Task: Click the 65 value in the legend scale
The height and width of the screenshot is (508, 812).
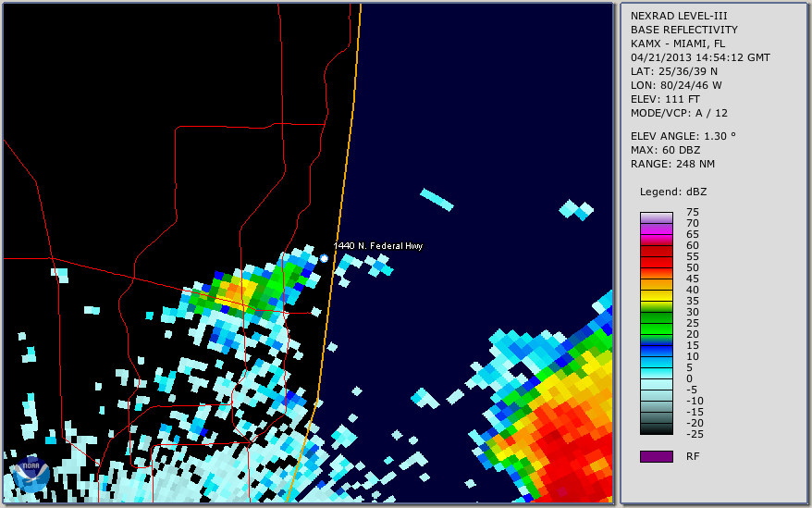Action: click(693, 234)
